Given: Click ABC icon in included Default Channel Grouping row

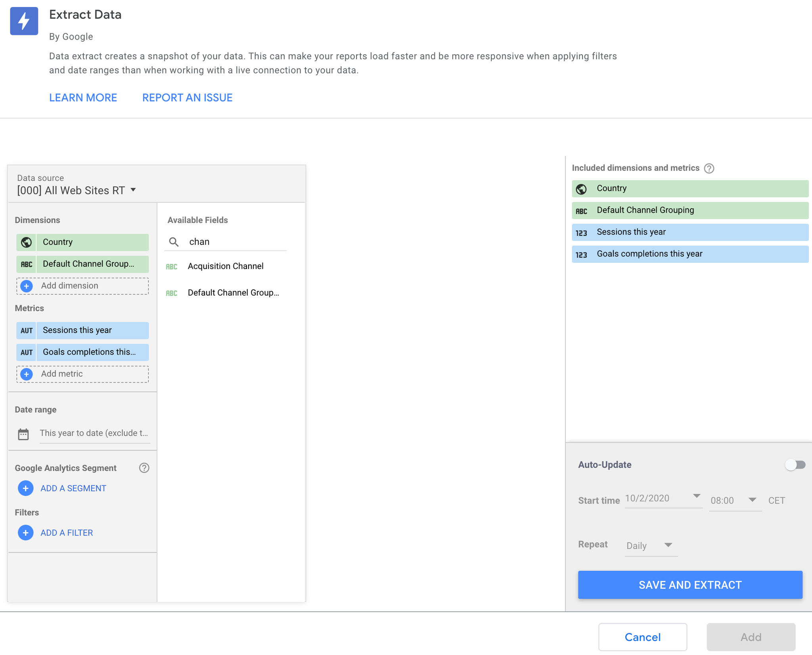Looking at the screenshot, I should 581,211.
